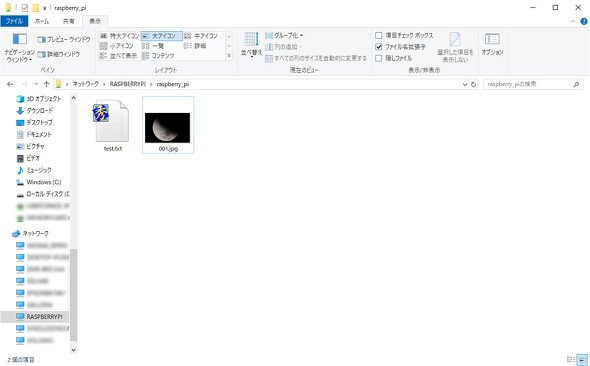Click raspberry_pi in address path
590x366 pixels.
click(x=173, y=84)
